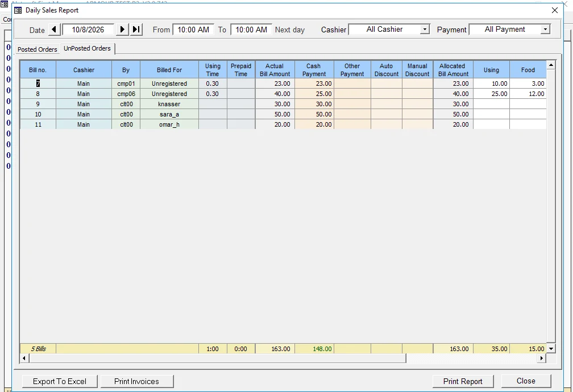Go to the next date
The width and height of the screenshot is (573, 392).
(122, 30)
